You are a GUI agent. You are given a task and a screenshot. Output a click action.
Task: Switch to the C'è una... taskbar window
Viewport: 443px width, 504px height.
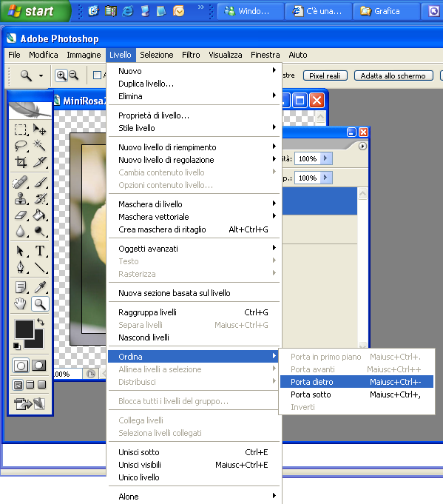point(318,11)
